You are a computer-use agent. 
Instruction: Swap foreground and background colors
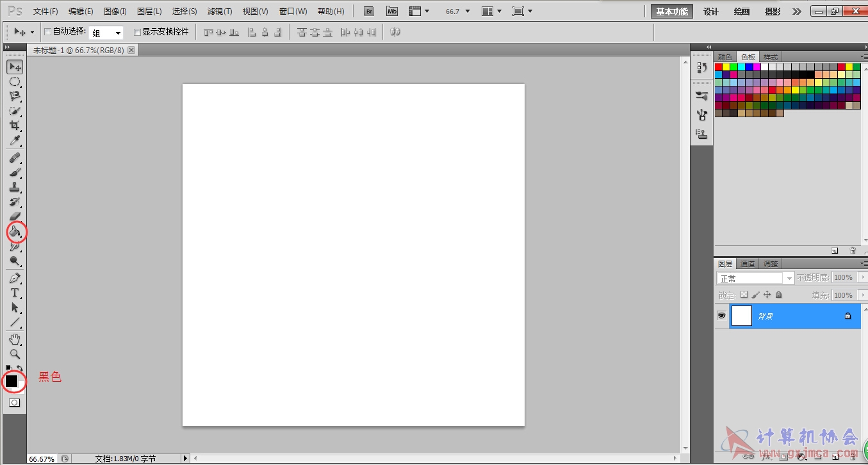click(x=20, y=368)
